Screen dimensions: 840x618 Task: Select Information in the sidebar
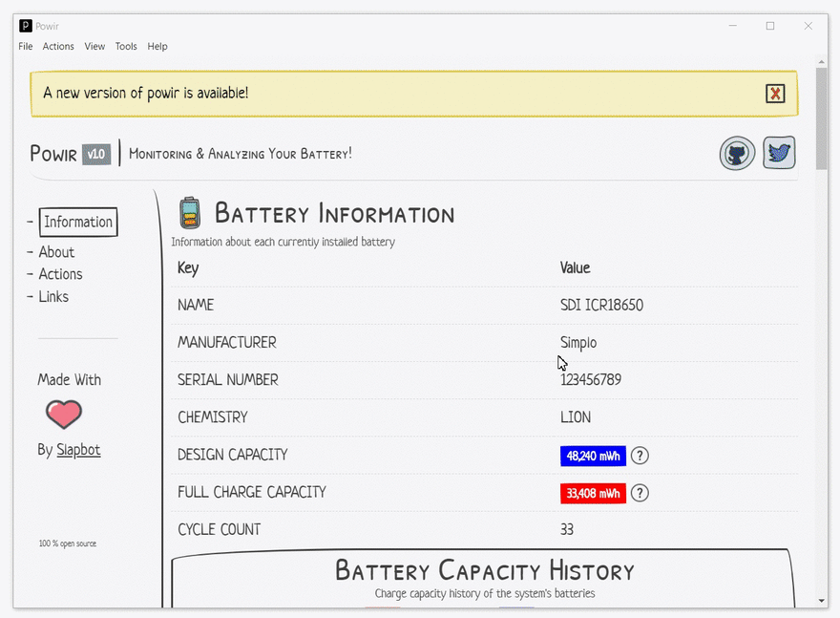click(x=78, y=222)
